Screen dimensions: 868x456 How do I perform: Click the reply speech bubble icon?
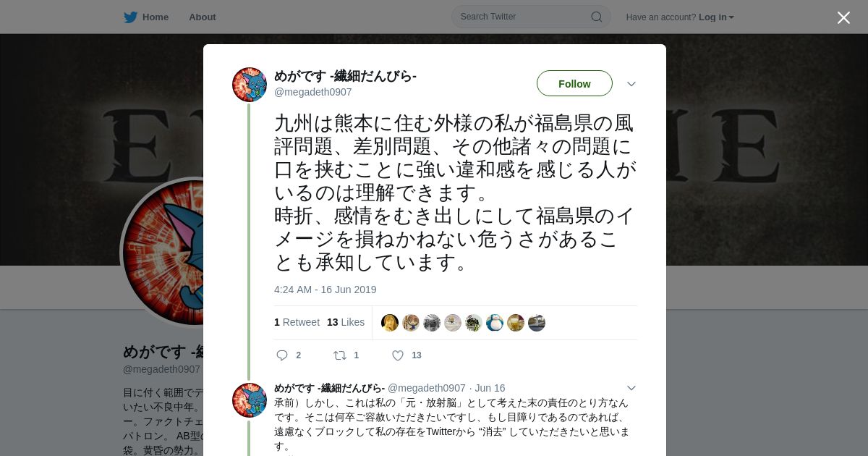click(282, 355)
